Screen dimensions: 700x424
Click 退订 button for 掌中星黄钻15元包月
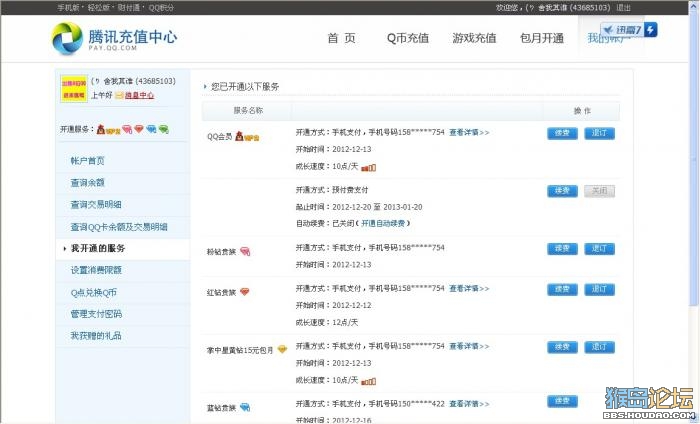(x=600, y=347)
